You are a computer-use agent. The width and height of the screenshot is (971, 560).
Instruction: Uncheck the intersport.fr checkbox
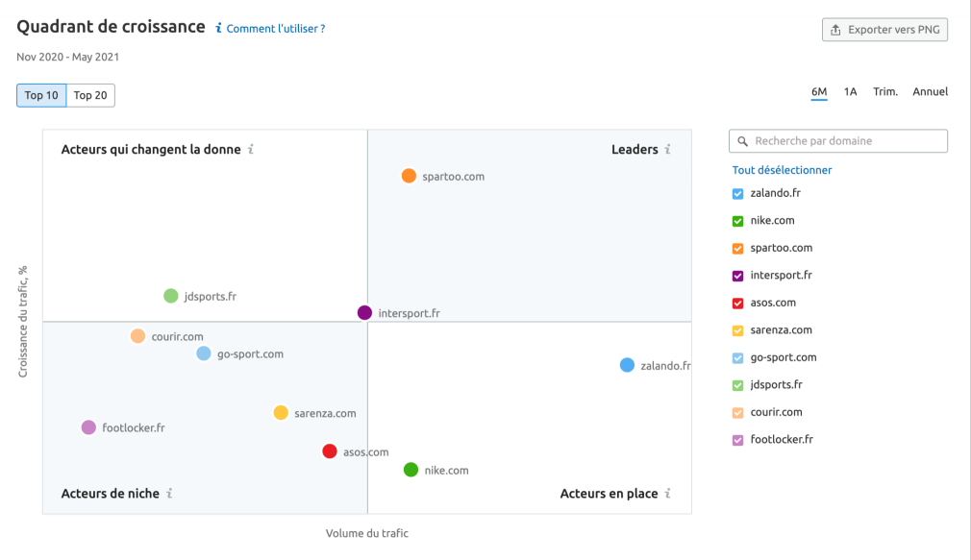point(737,276)
